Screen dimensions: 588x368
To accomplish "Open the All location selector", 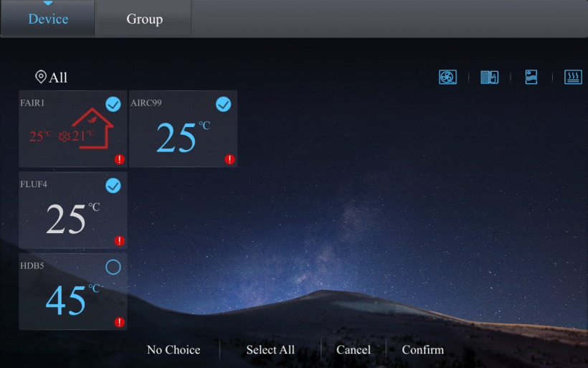I will (x=52, y=77).
